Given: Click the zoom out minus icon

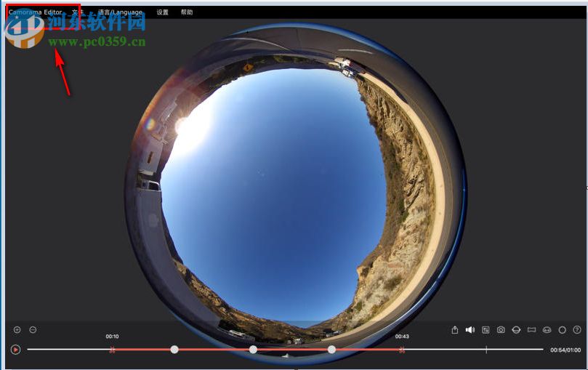Looking at the screenshot, I should click(x=33, y=329).
